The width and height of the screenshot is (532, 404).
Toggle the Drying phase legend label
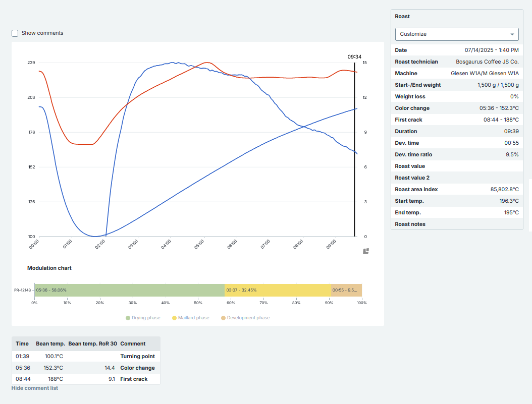point(146,318)
